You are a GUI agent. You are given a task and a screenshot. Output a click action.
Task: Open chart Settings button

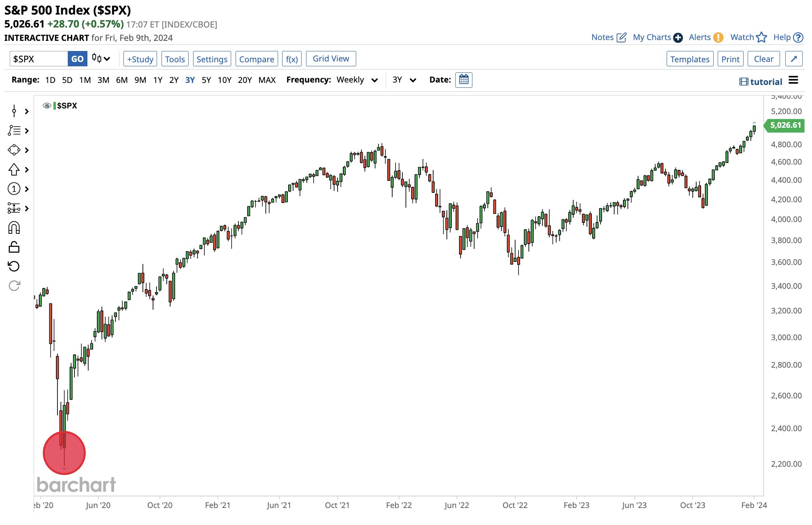pyautogui.click(x=212, y=59)
